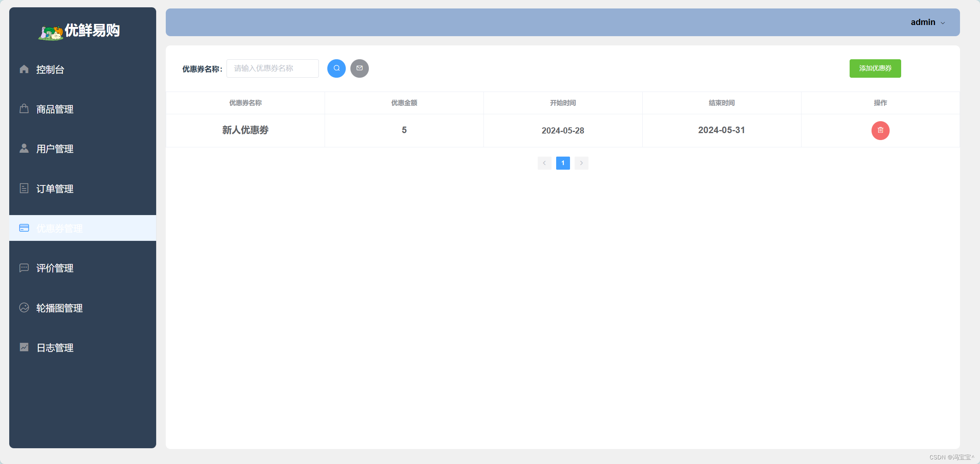This screenshot has width=980, height=464.
Task: Click the user silhouette icon for 用户管理
Action: tap(24, 149)
